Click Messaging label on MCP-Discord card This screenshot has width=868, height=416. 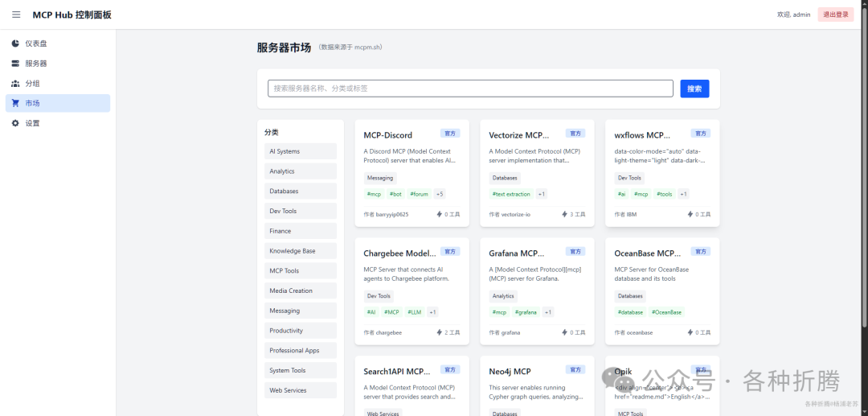click(380, 178)
